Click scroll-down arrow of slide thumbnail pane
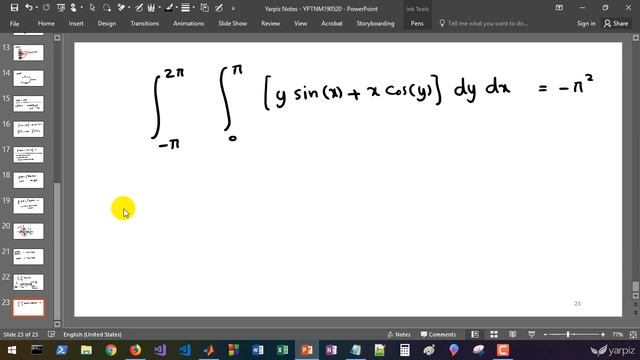This screenshot has height=360, width=640. 57,324
